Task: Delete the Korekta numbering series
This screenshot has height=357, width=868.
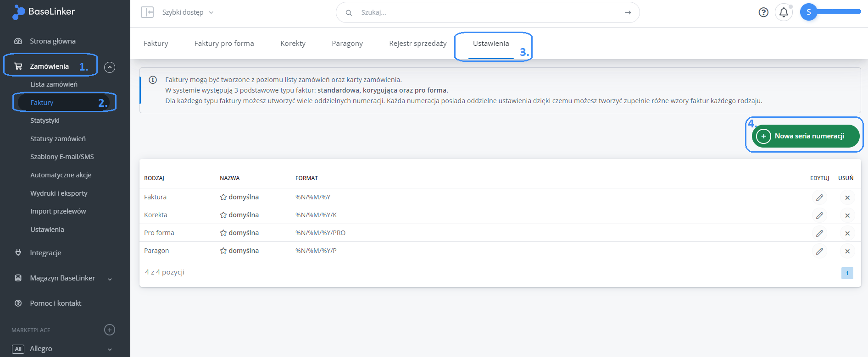Action: click(847, 215)
